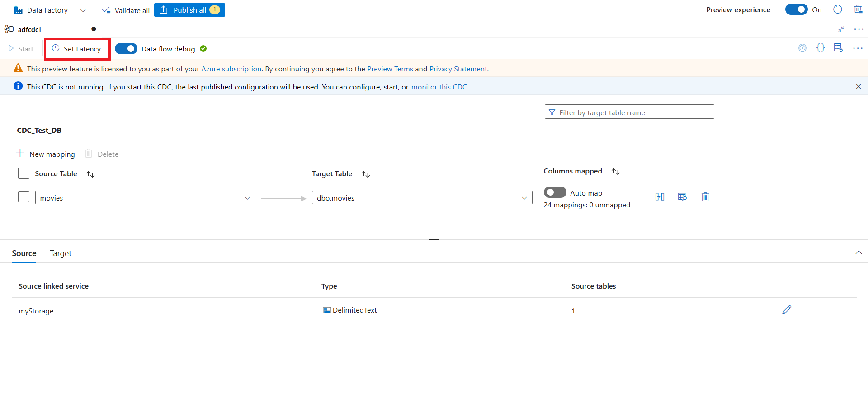868x416 pixels.
Task: Switch to the Target tab
Action: (61, 253)
